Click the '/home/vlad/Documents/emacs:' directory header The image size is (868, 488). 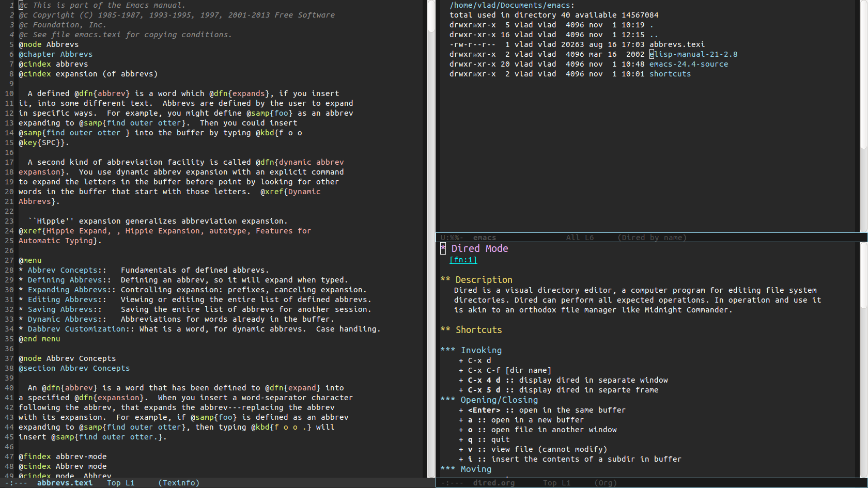[512, 5]
